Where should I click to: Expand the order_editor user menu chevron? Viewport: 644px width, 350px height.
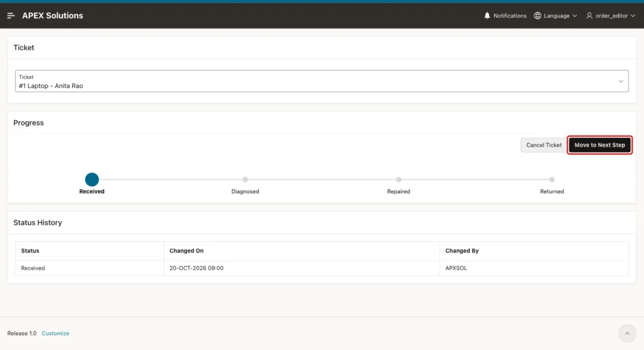click(x=633, y=16)
